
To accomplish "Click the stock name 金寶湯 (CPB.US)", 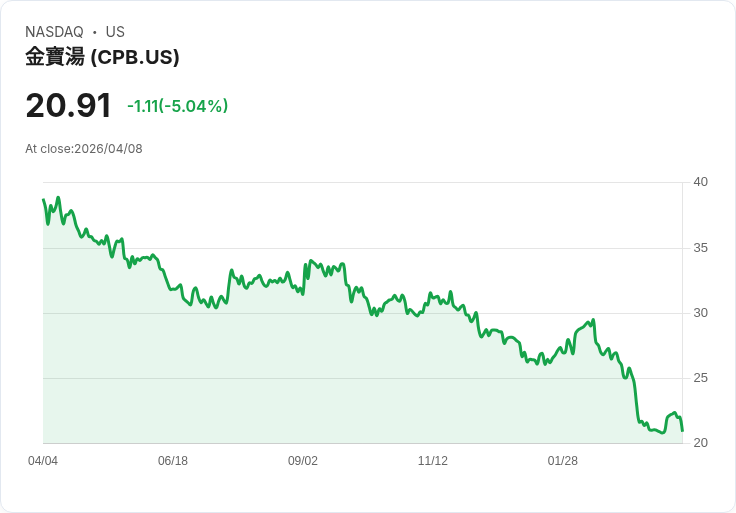I will point(102,57).
